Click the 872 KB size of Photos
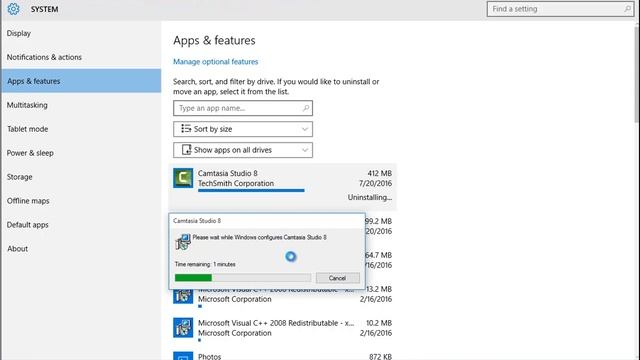The image size is (640, 360). 380,356
